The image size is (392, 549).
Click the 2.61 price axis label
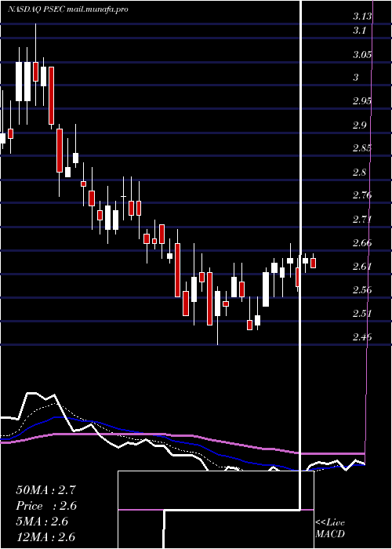362,267
